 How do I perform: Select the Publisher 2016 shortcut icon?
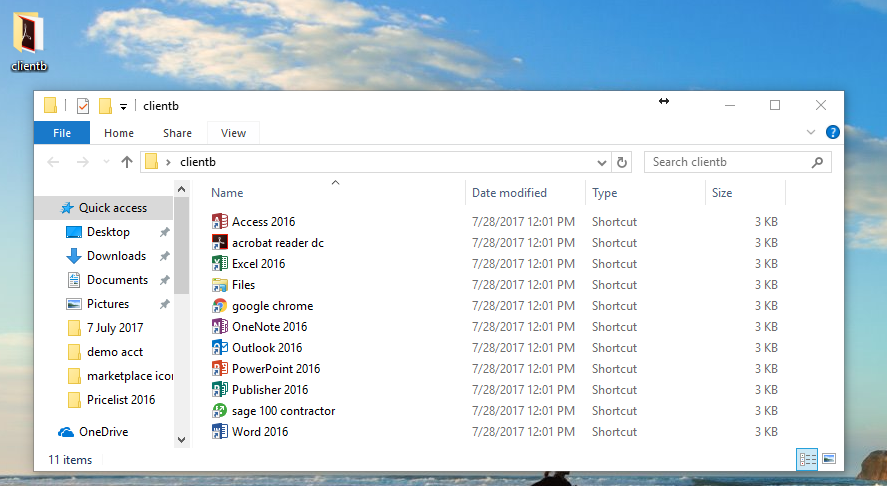pos(219,389)
